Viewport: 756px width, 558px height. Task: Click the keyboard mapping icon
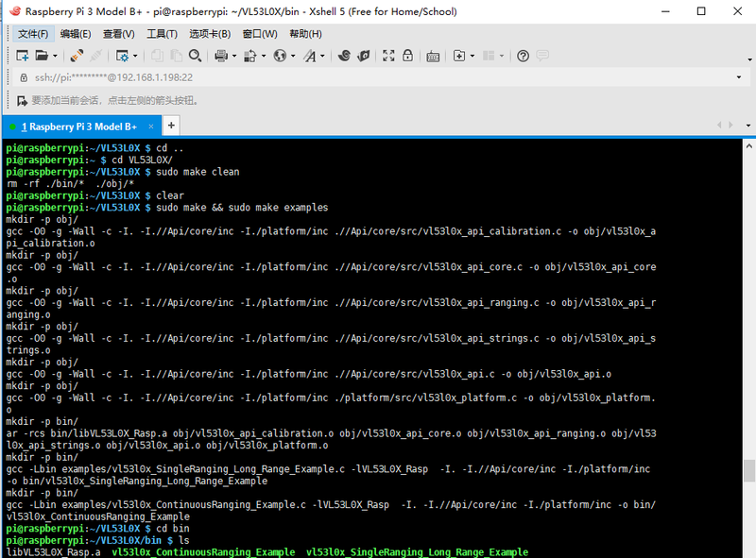tap(433, 57)
